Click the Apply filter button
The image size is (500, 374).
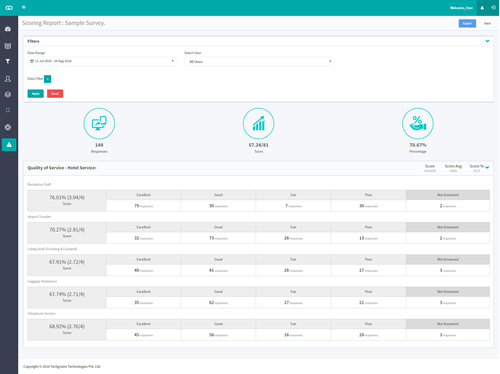click(x=36, y=94)
